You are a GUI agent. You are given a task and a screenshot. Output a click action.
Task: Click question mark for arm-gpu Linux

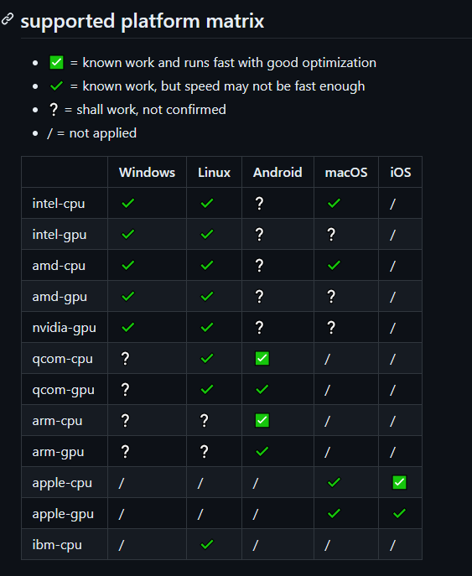(204, 451)
